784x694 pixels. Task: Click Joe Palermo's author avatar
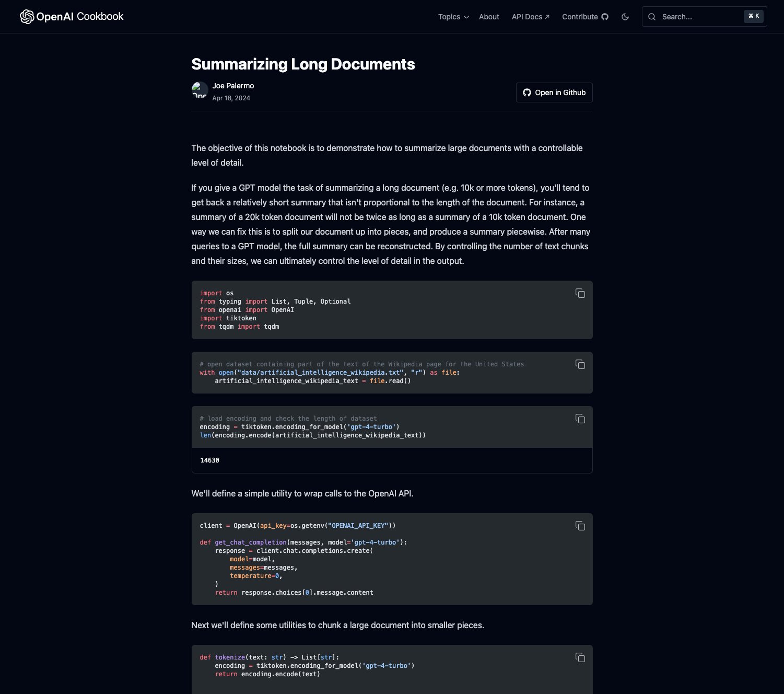point(200,90)
